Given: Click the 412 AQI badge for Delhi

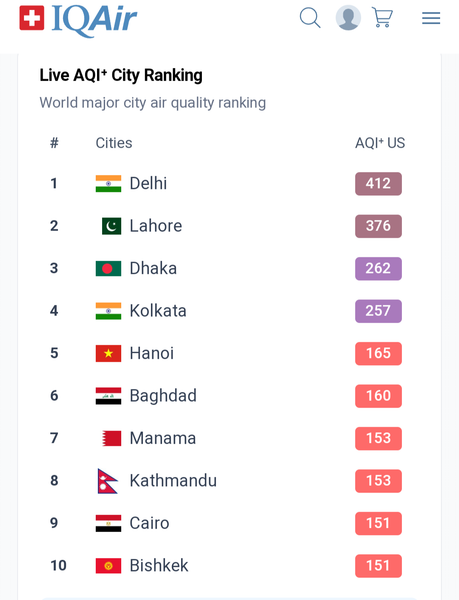Looking at the screenshot, I should pyautogui.click(x=378, y=184).
